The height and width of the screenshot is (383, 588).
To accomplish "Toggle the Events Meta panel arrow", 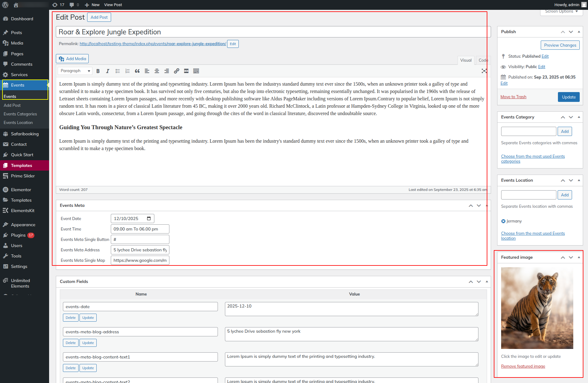I will [x=487, y=206].
